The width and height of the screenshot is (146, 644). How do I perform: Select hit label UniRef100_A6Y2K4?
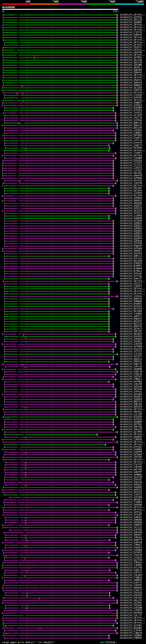click(x=131, y=155)
